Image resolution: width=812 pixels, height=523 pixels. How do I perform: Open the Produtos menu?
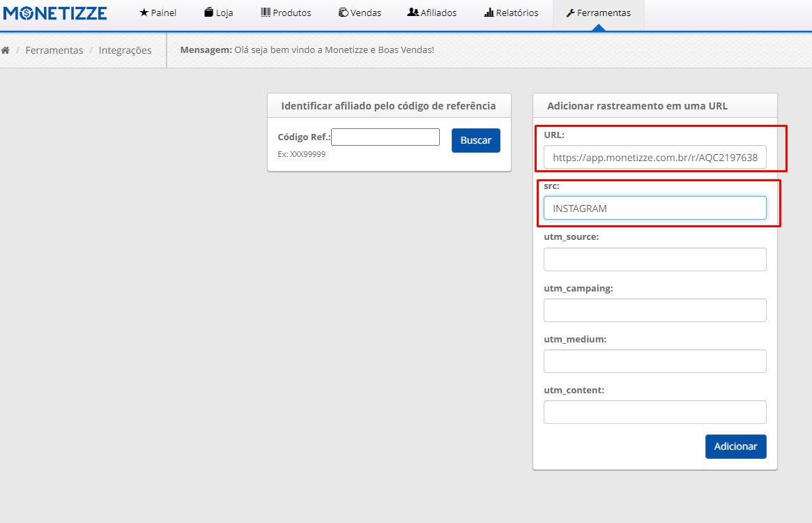pos(286,13)
